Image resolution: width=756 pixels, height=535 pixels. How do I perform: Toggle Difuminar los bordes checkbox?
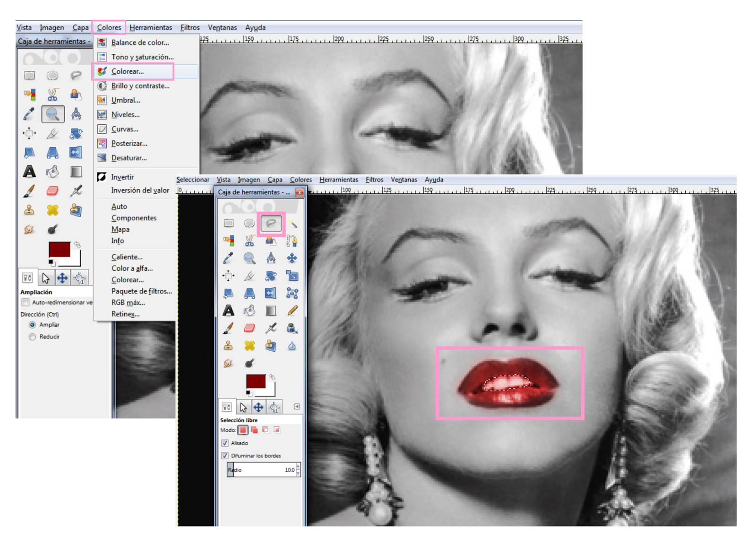(225, 456)
